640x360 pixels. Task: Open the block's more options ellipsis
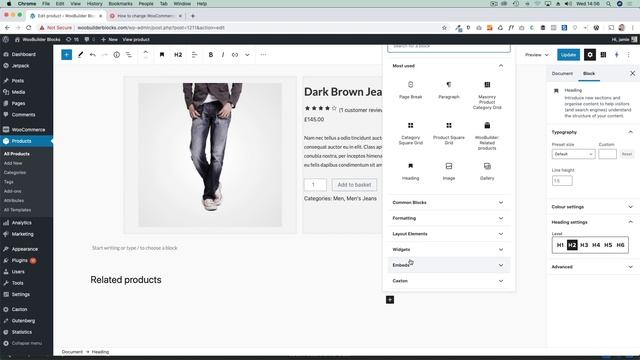point(263,55)
